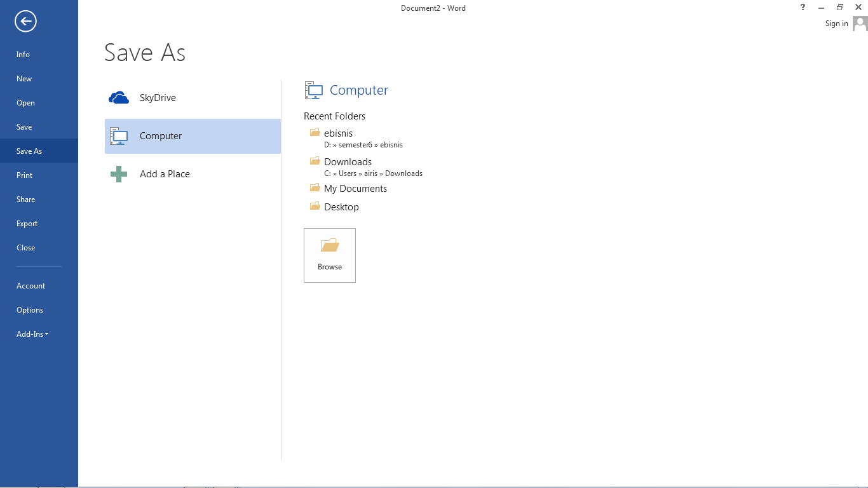Click the Account settings entry
This screenshot has width=868, height=488.
31,285
